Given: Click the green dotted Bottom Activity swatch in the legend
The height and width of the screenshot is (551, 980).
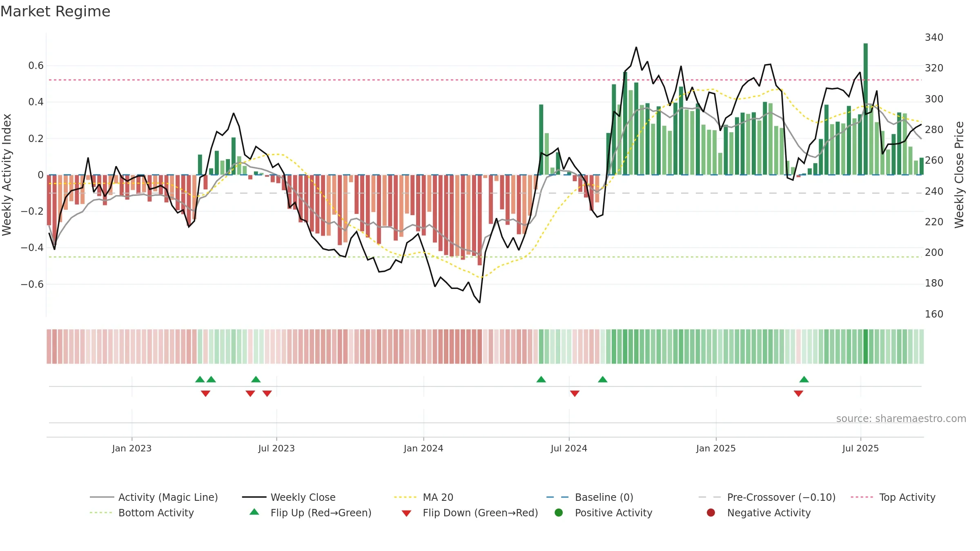Looking at the screenshot, I should 101,513.
